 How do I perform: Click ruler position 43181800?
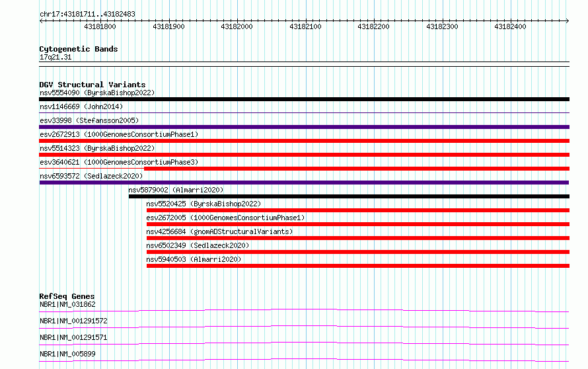pyautogui.click(x=100, y=26)
